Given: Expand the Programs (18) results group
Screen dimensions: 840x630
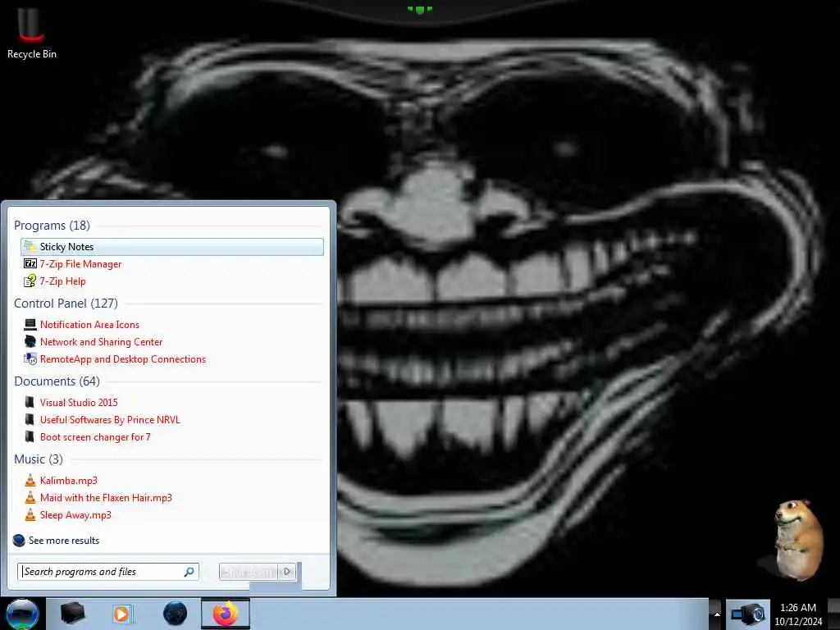Looking at the screenshot, I should tap(52, 226).
